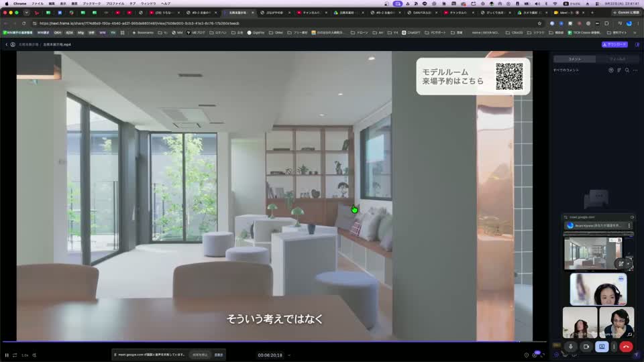Click the pin icon over the shared screen preview

pos(621,263)
